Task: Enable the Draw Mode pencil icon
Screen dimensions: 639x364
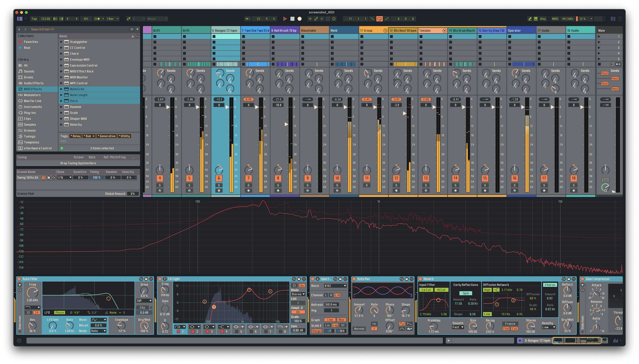Action: [530, 19]
